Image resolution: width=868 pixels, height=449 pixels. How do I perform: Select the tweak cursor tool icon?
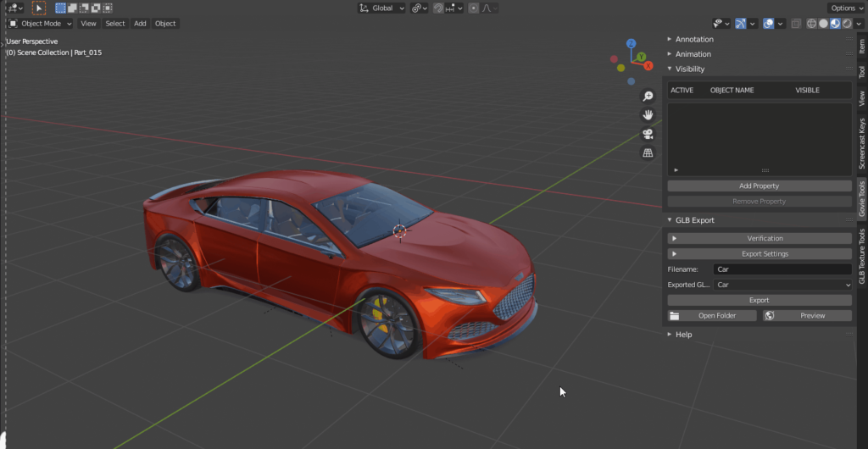tap(39, 8)
